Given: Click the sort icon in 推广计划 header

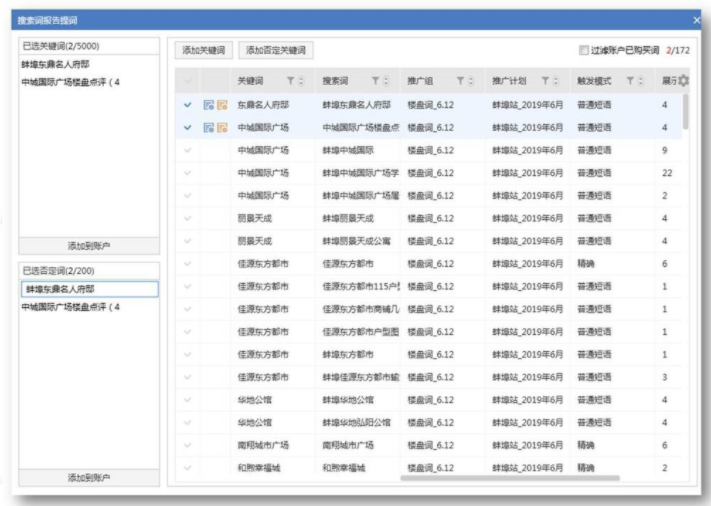Looking at the screenshot, I should tap(555, 81).
